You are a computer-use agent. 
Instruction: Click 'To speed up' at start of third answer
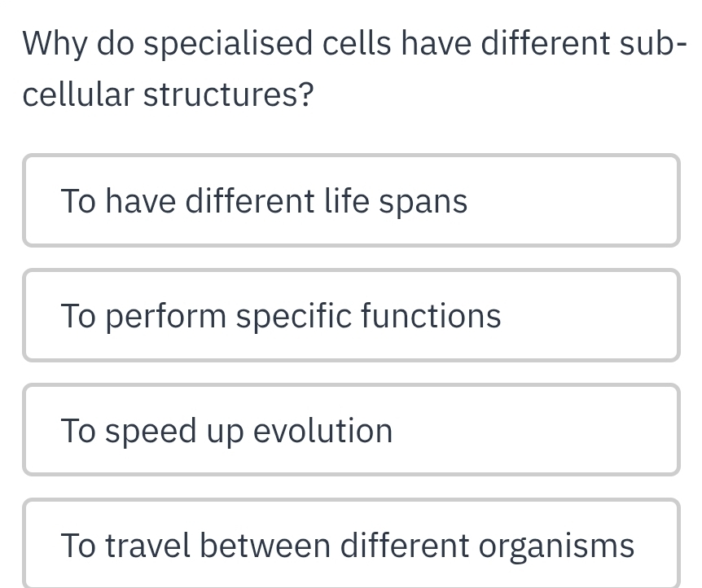(152, 432)
